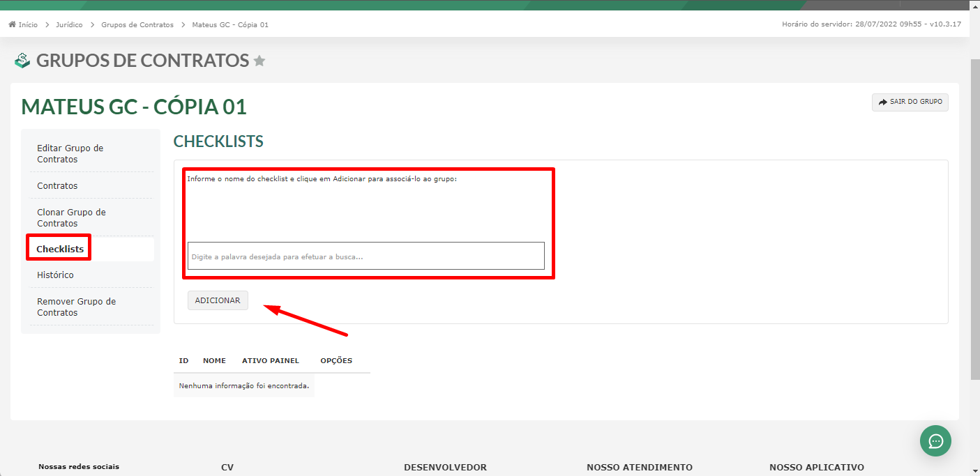The height and width of the screenshot is (476, 980).
Task: Click 'Nenhuma informação foi encontrada.' text
Action: (x=244, y=385)
